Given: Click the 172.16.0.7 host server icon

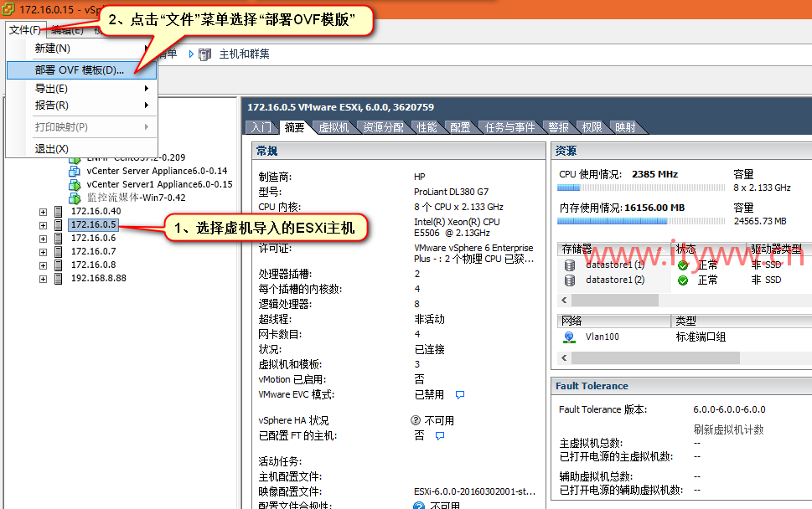Looking at the screenshot, I should pos(59,252).
